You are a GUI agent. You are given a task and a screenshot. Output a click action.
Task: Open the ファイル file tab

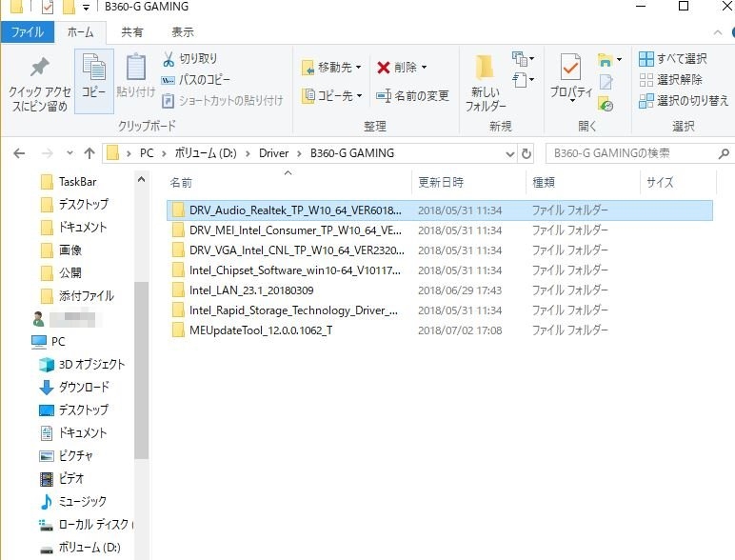click(28, 32)
